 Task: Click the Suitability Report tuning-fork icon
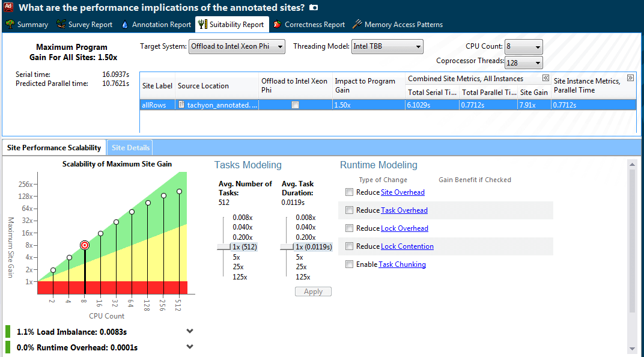[201, 25]
